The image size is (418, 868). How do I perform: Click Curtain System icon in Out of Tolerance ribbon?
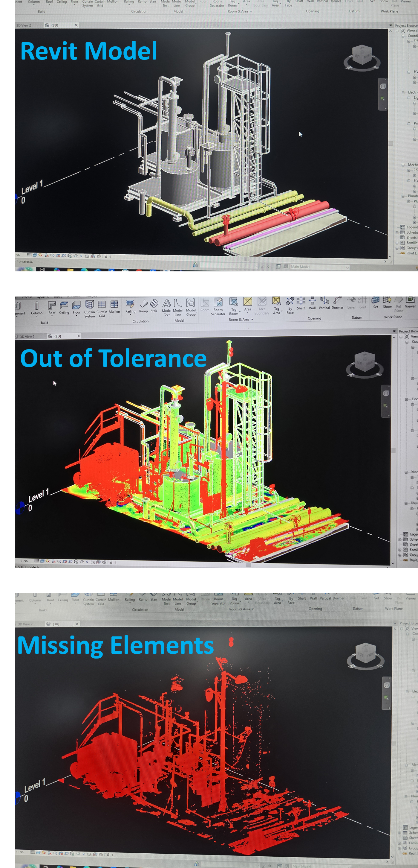tap(90, 308)
